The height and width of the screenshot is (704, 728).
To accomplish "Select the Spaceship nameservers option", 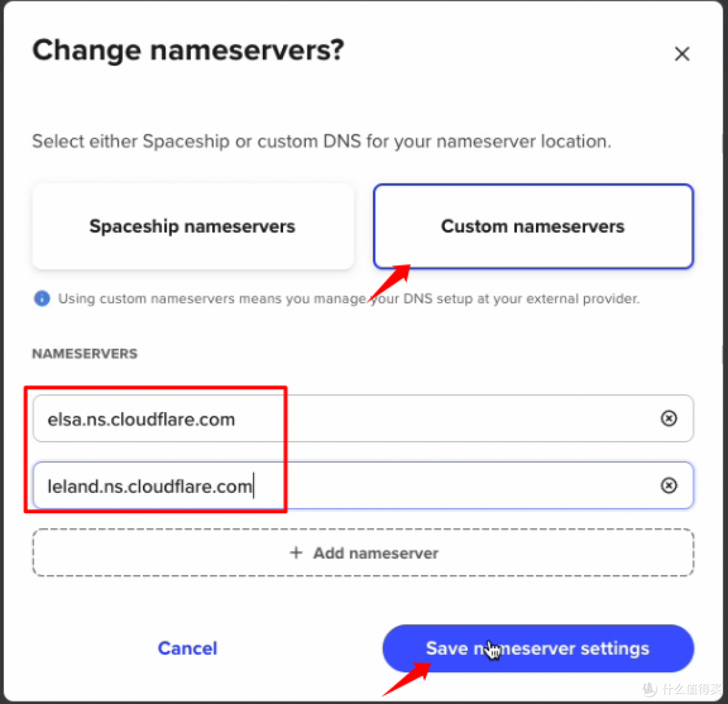I will pyautogui.click(x=193, y=227).
